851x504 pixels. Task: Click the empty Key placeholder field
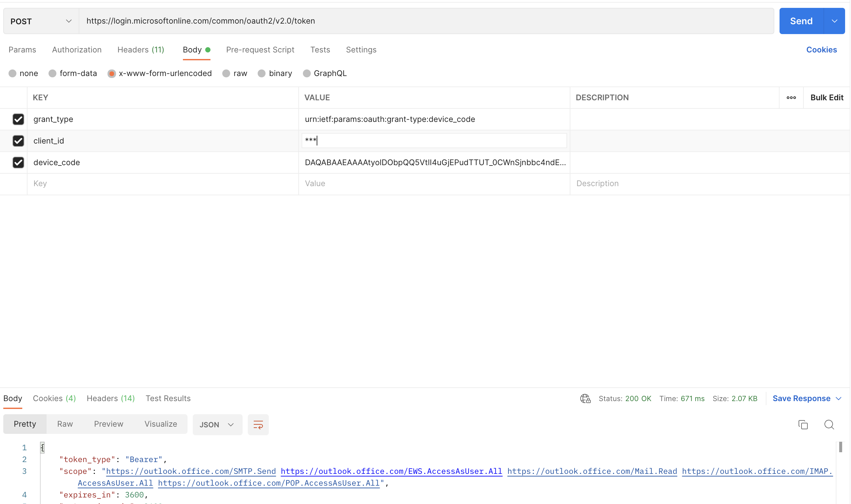(x=163, y=184)
